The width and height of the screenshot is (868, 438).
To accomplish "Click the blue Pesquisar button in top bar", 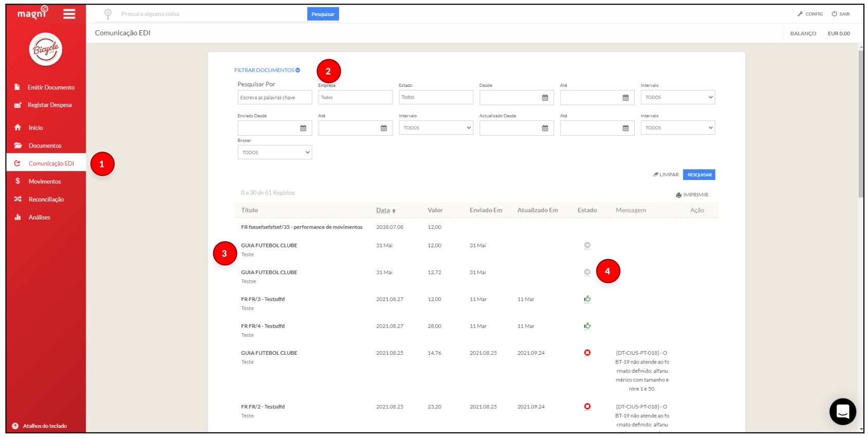I will coord(323,14).
